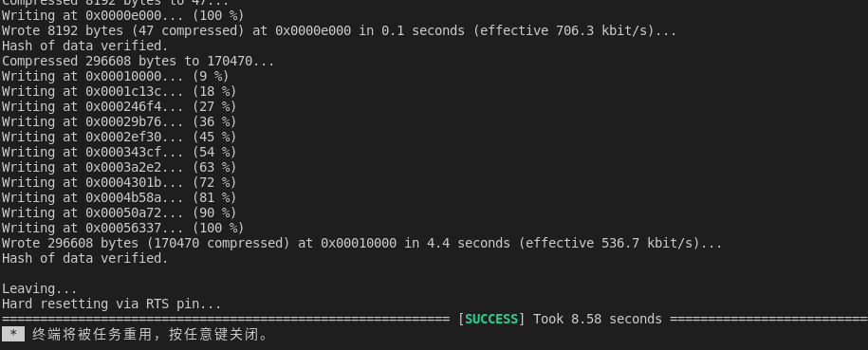
Task: Click the 'Compressed 296608 bytes to 170470...' line
Action: 138,61
